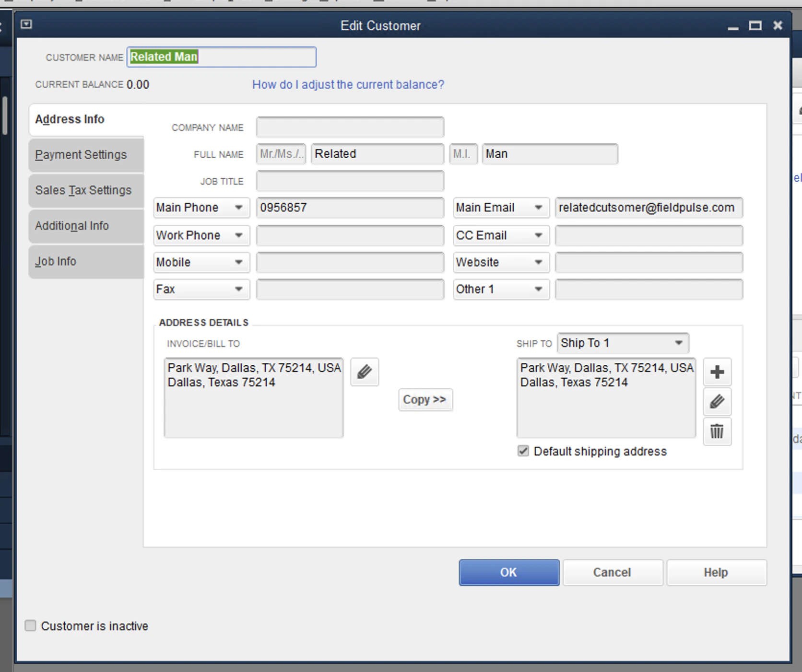Open the Main Phone type dropdown

[201, 208]
